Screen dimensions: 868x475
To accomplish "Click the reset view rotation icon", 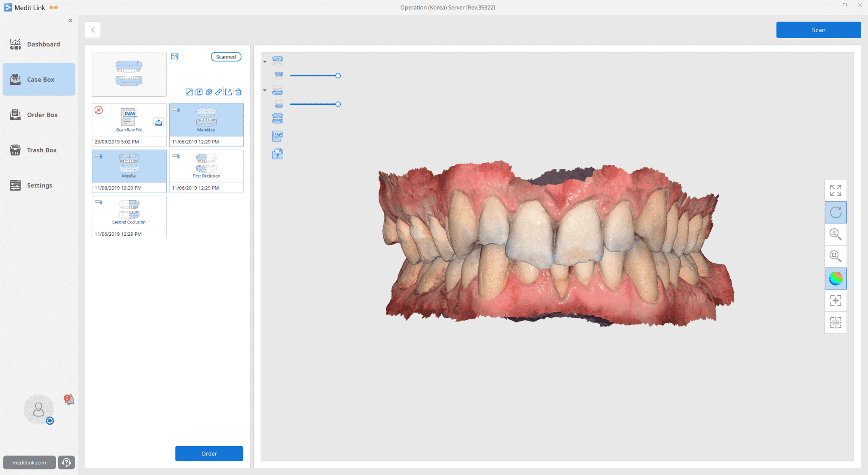I will point(836,212).
